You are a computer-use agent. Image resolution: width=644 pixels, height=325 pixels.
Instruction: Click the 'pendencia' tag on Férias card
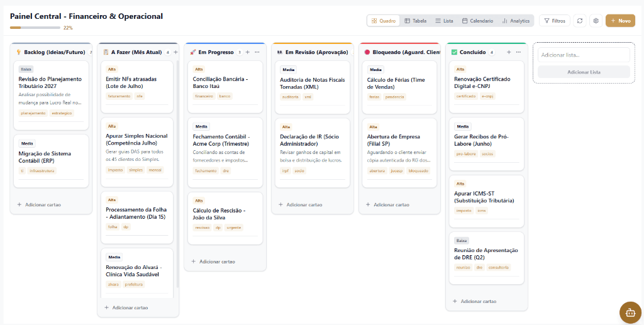(x=395, y=97)
